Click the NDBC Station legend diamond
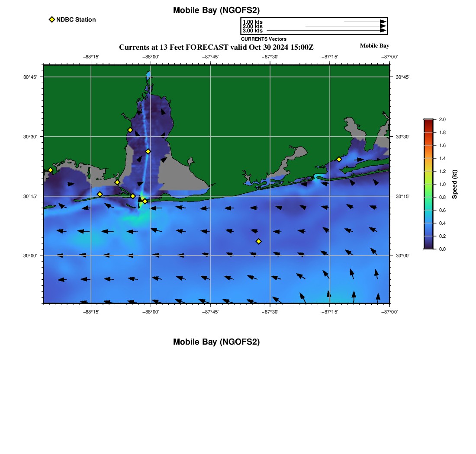Image resolution: width=476 pixels, height=454 pixels. 52,19
